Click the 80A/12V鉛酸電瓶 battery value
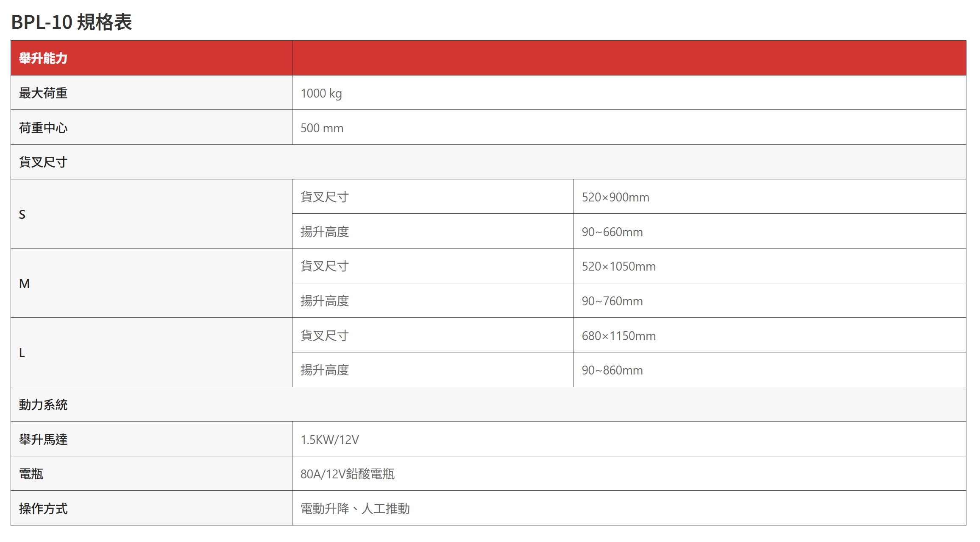 tap(347, 474)
